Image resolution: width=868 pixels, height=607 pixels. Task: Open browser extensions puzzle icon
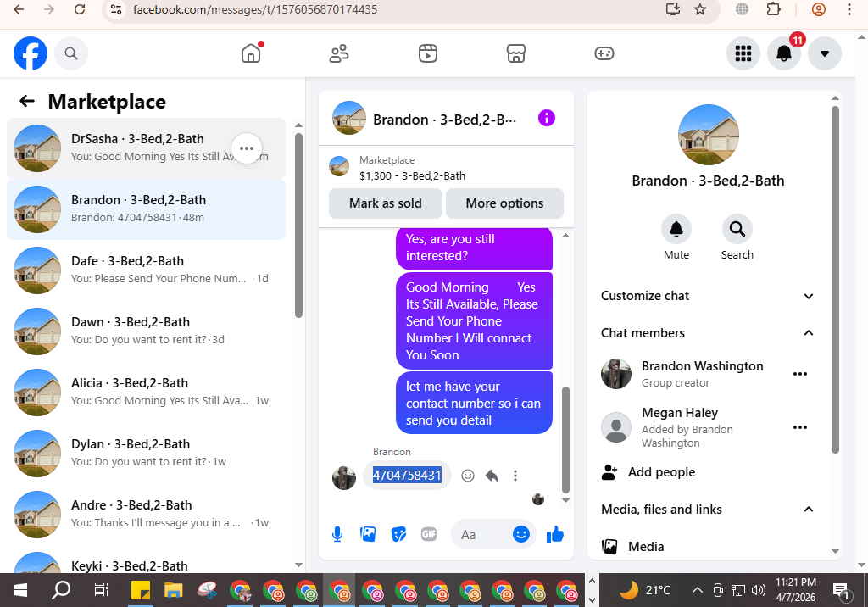coord(774,9)
